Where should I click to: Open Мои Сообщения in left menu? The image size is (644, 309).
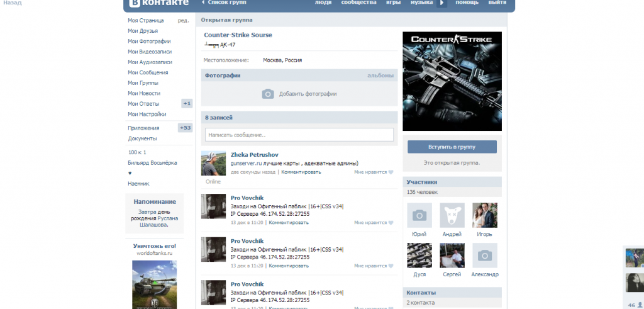click(148, 72)
